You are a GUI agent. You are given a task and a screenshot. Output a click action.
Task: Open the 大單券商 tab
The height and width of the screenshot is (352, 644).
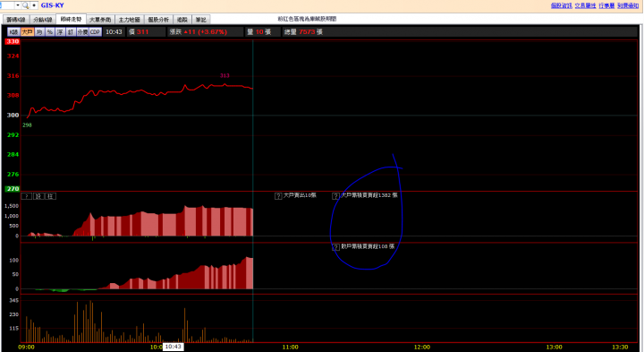(x=100, y=20)
